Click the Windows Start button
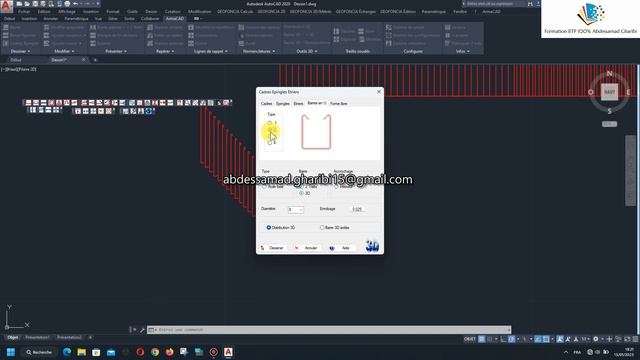Viewport: 640px width, 360px height. (11, 352)
